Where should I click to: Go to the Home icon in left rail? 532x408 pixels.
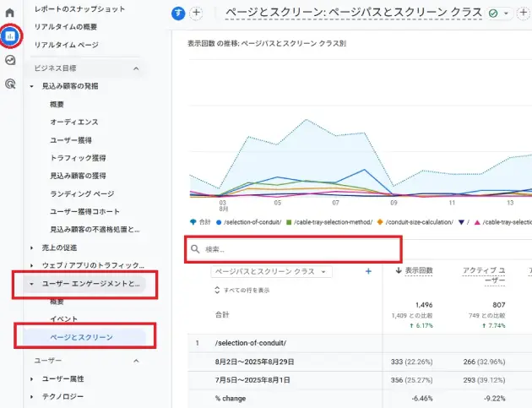(x=10, y=14)
